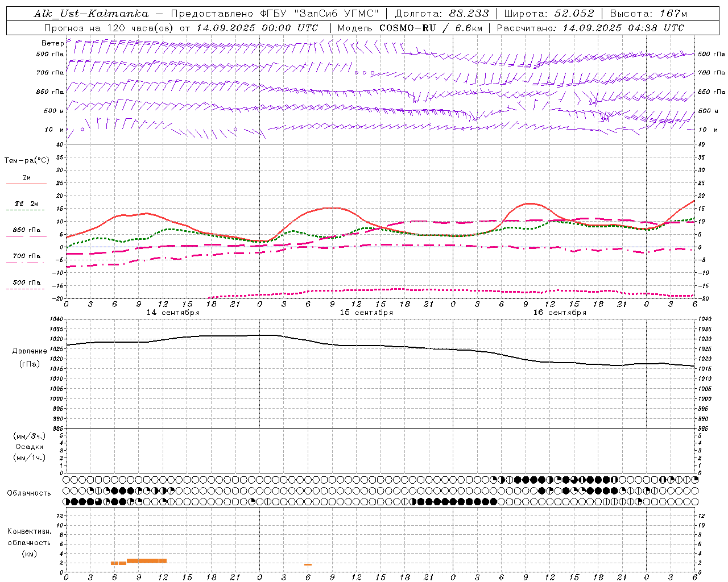Click the 15 сентября date label

click(366, 313)
